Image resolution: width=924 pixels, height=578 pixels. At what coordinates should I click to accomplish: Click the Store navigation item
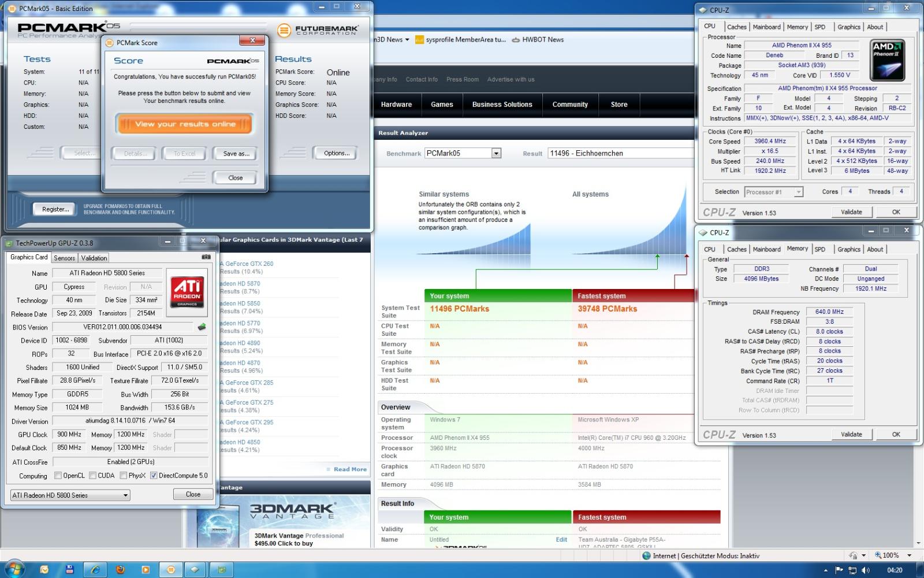619,105
